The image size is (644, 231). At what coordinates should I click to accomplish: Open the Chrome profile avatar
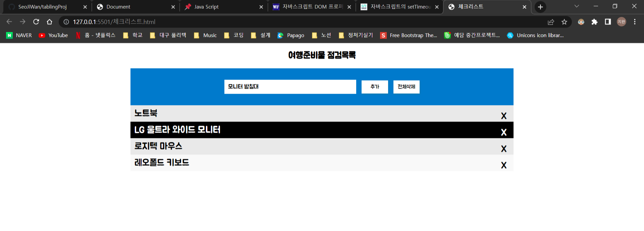622,22
